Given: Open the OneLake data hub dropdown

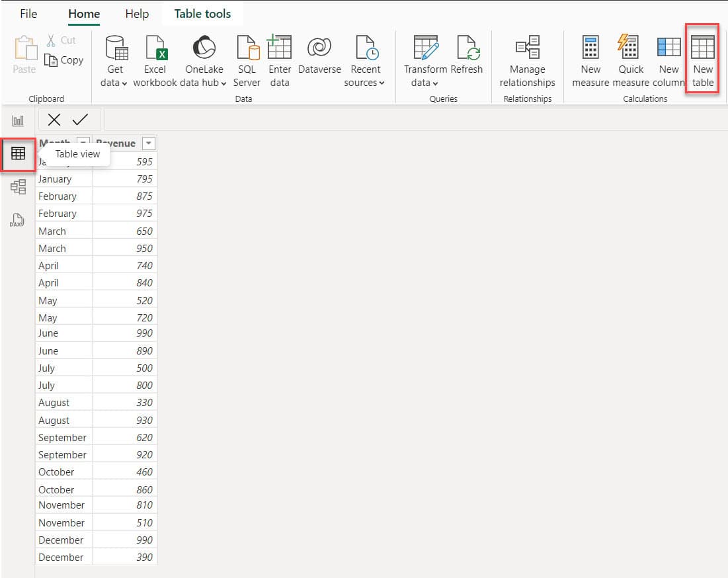Looking at the screenshot, I should point(204,62).
